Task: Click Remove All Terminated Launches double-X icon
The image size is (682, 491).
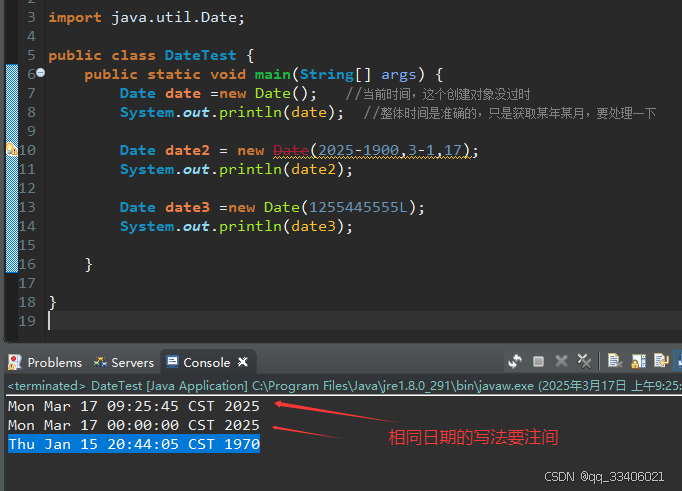Action: point(584,361)
